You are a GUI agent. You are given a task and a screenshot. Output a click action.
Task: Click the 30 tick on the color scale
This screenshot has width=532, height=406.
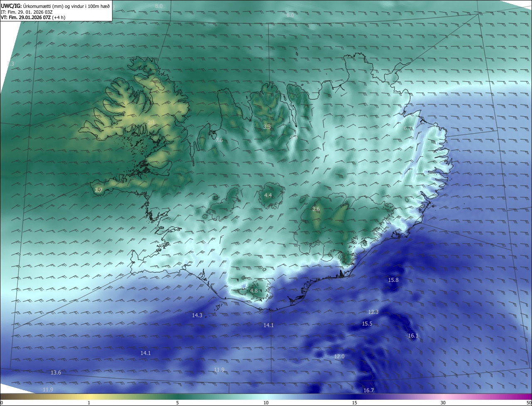point(443,403)
